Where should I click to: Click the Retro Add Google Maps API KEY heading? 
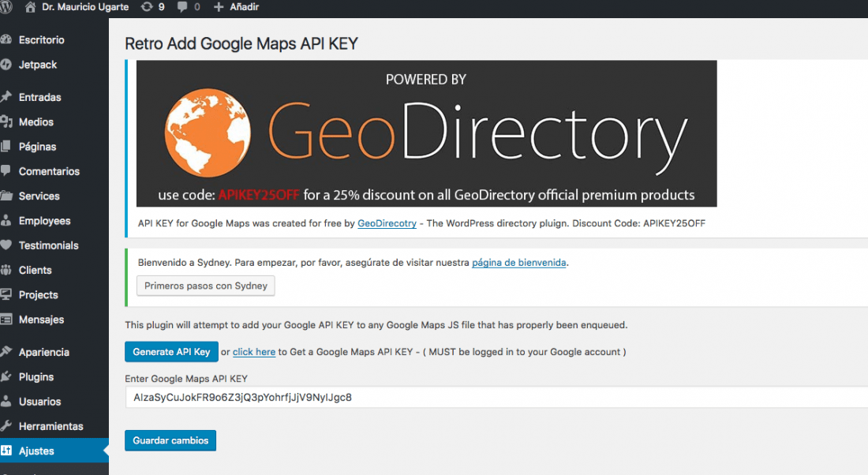pyautogui.click(x=241, y=43)
